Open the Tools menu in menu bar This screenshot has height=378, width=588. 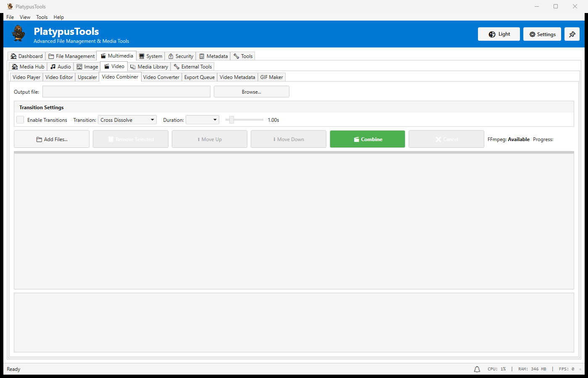coord(42,17)
